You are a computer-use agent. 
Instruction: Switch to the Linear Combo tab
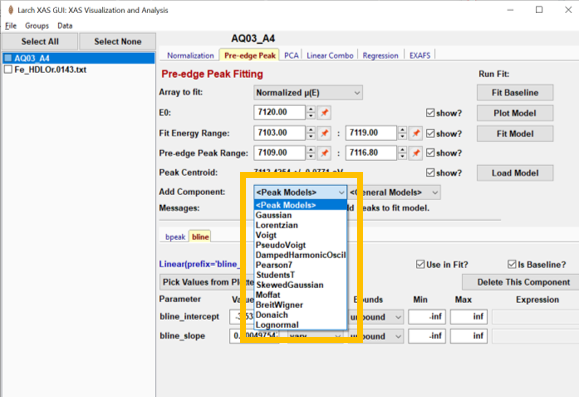click(x=330, y=55)
